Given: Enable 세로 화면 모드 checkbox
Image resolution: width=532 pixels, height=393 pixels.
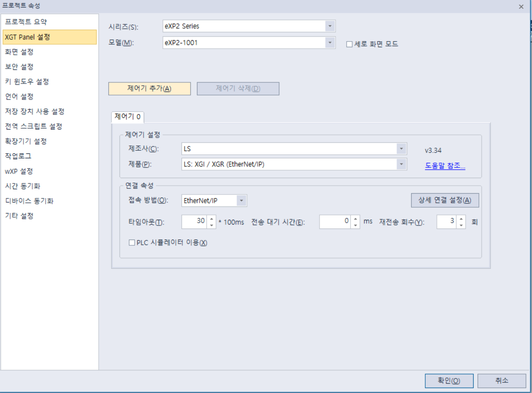Looking at the screenshot, I should click(349, 43).
